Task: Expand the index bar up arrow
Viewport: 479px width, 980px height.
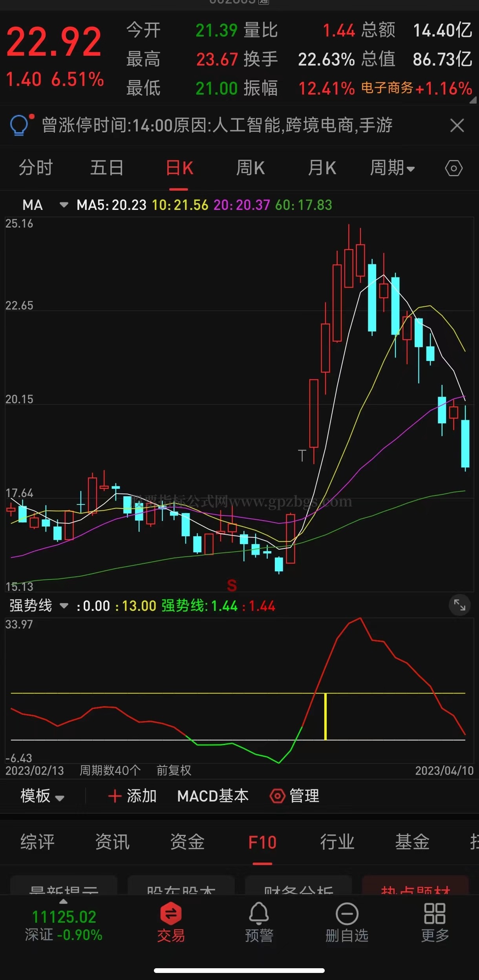Action: click(63, 901)
